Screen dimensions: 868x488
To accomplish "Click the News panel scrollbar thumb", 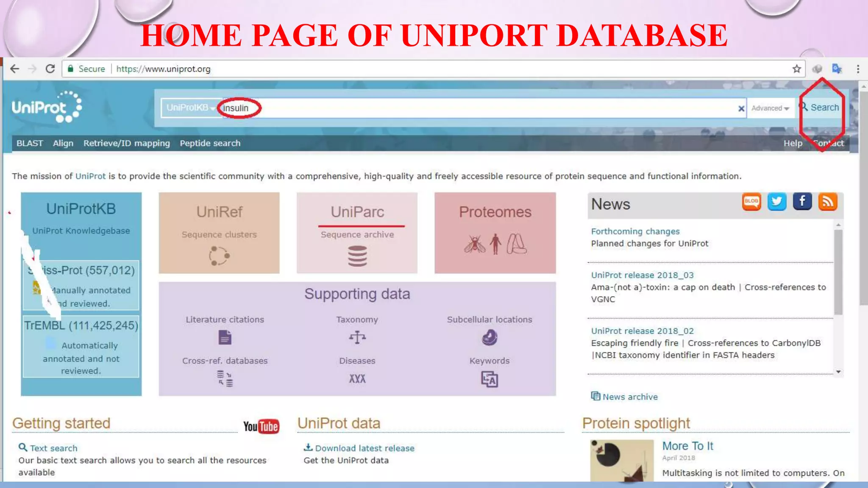I will [838, 271].
